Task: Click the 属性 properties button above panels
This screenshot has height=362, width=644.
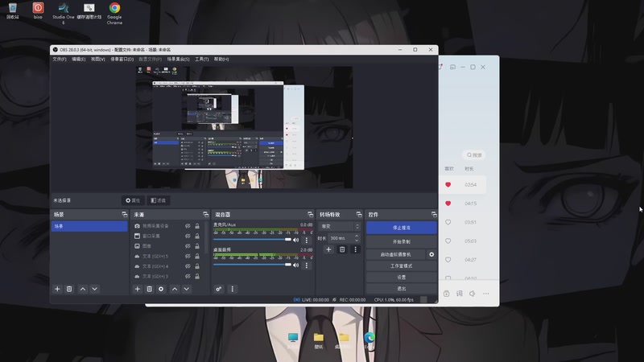Action: tap(133, 200)
